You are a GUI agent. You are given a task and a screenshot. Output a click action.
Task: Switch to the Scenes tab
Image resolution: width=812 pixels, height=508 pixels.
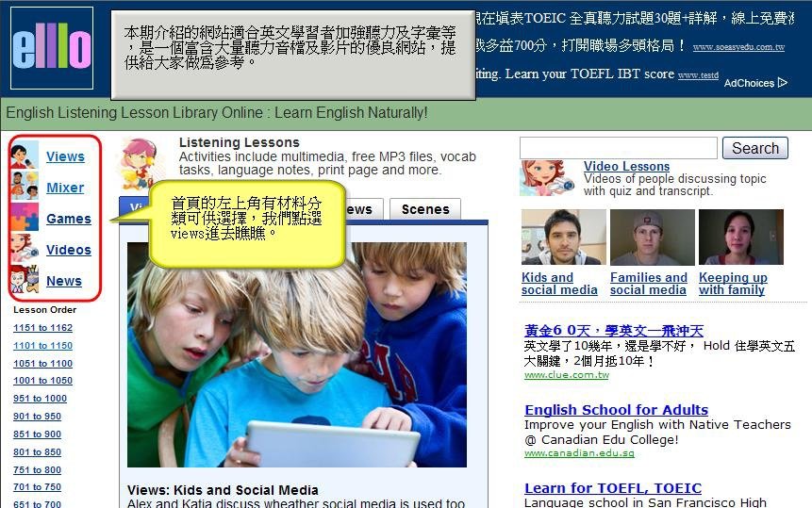tap(425, 209)
